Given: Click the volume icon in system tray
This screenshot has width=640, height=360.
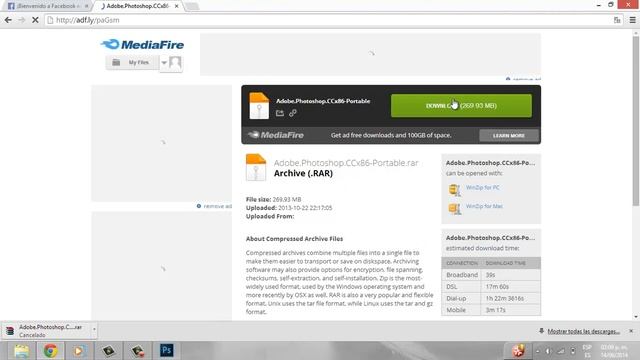Looking at the screenshot, I should (548, 351).
